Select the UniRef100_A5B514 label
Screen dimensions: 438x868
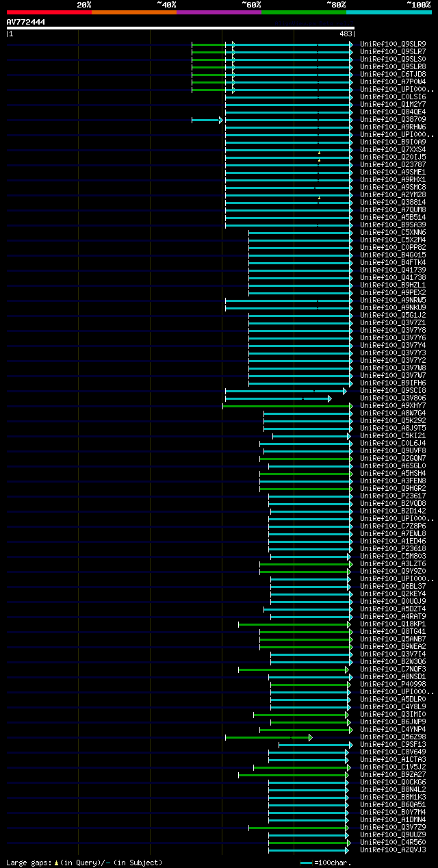coord(393,218)
